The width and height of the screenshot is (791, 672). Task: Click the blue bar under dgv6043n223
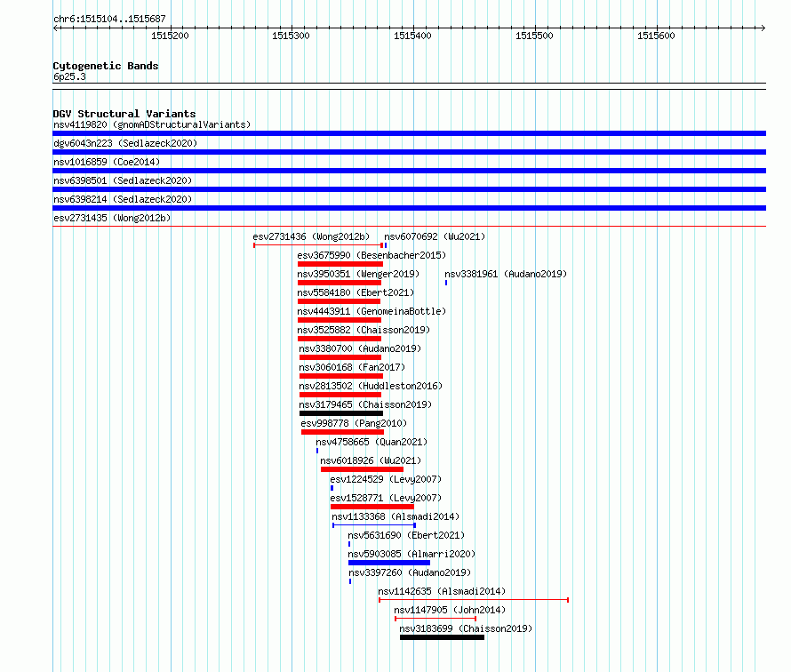[409, 152]
